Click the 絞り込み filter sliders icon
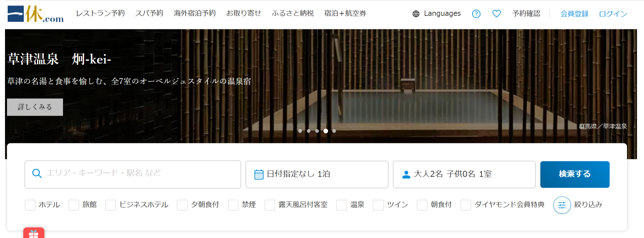644x238 pixels. coord(562,205)
